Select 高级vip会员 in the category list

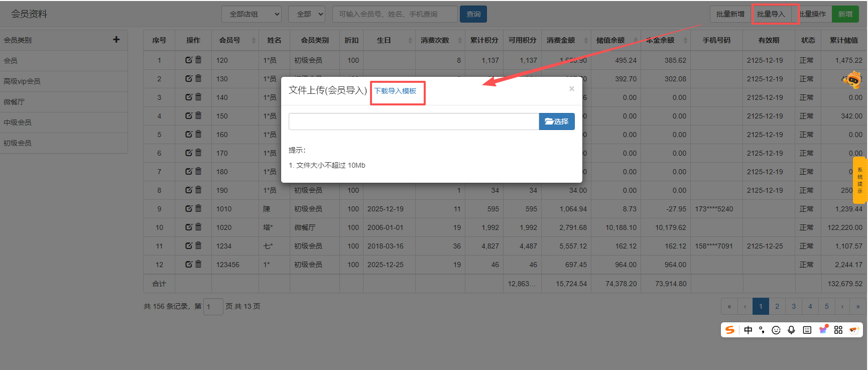[22, 81]
